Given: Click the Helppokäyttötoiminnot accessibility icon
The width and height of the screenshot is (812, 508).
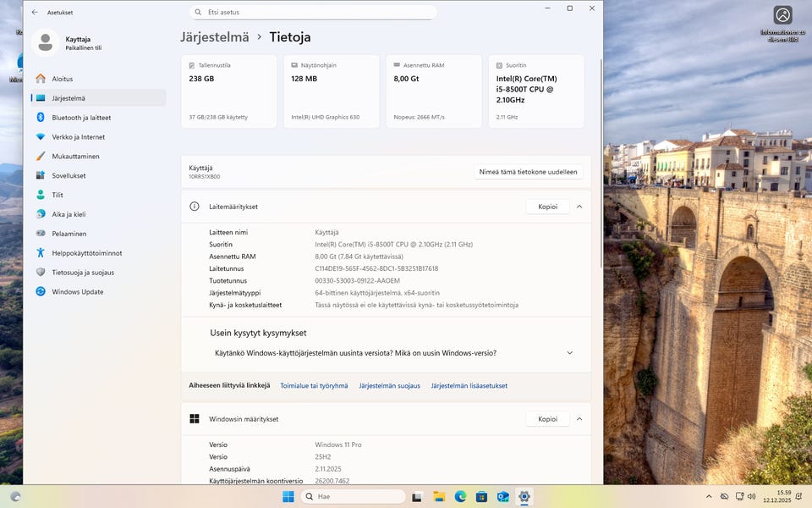Looking at the screenshot, I should [x=41, y=253].
